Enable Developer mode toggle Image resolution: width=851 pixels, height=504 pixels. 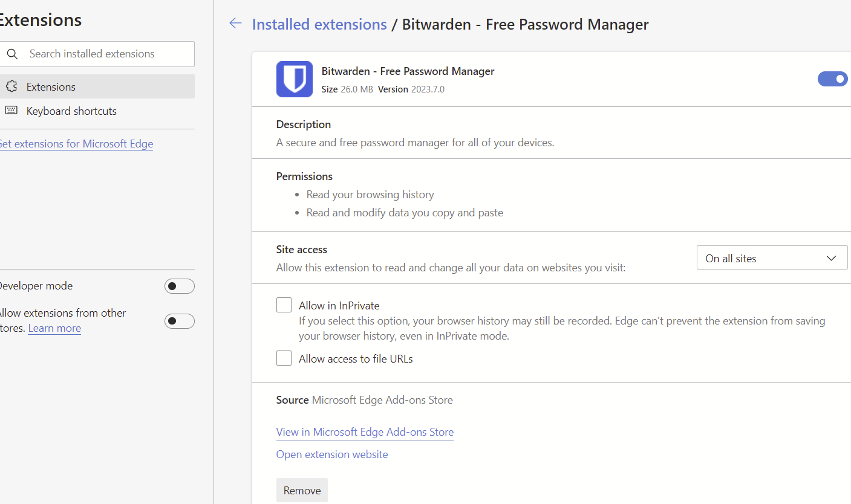pyautogui.click(x=180, y=286)
